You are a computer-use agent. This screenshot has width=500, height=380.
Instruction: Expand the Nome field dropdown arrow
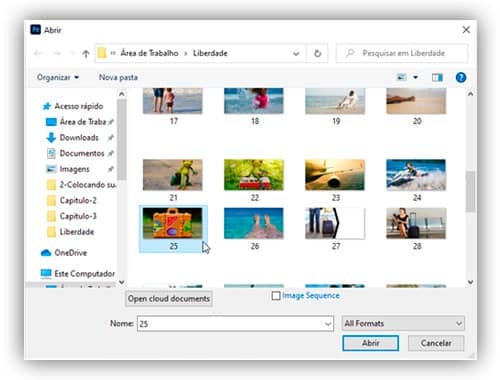[328, 324]
